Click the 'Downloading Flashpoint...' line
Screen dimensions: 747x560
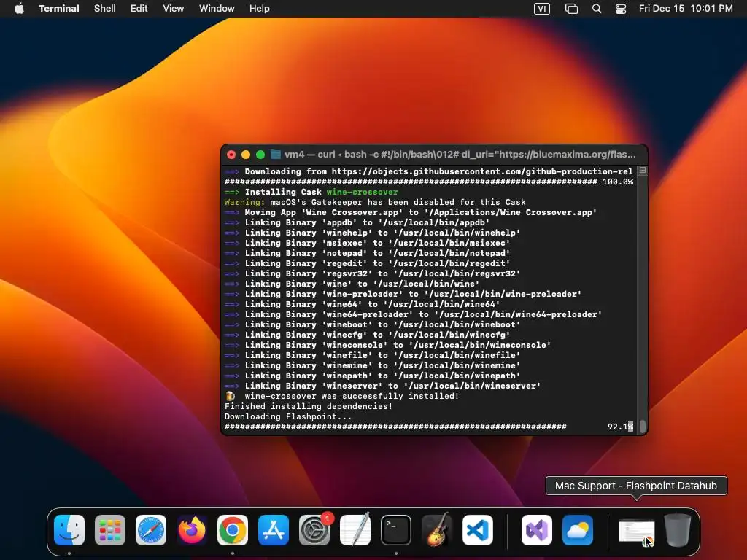pos(288,416)
